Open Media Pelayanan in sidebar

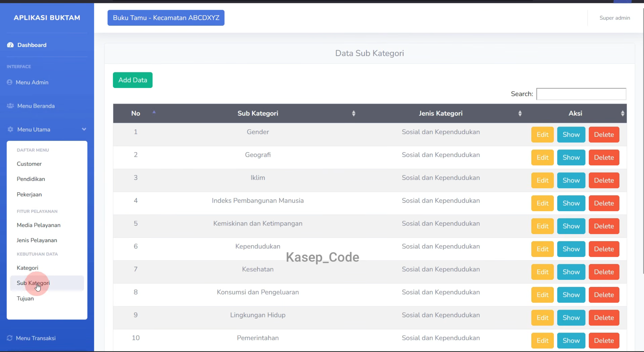point(39,225)
